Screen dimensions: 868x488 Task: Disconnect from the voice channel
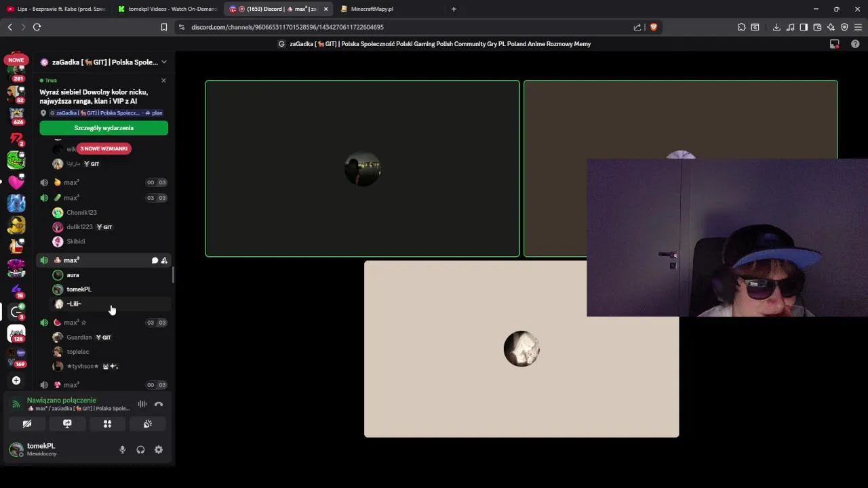159,404
